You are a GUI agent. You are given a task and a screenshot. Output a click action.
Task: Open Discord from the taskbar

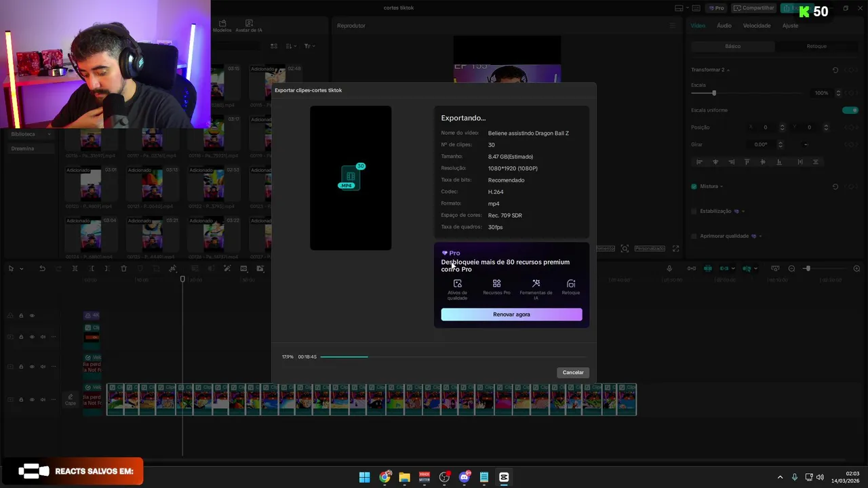[465, 477]
